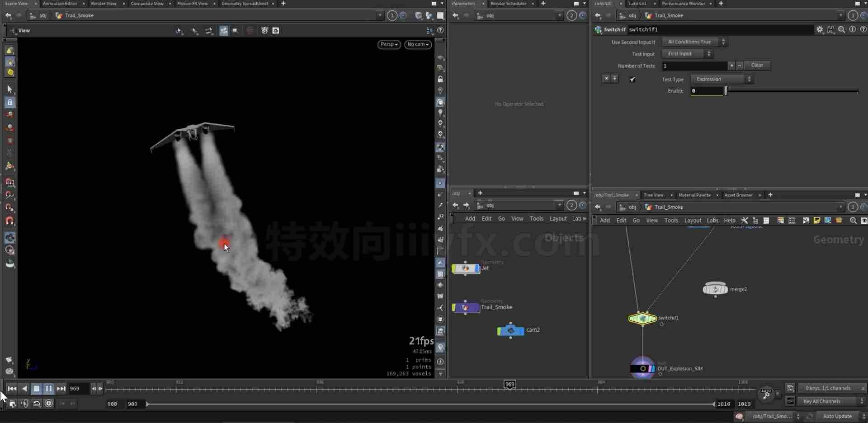Click the Enable value field
This screenshot has width=868, height=423.
tap(707, 91)
